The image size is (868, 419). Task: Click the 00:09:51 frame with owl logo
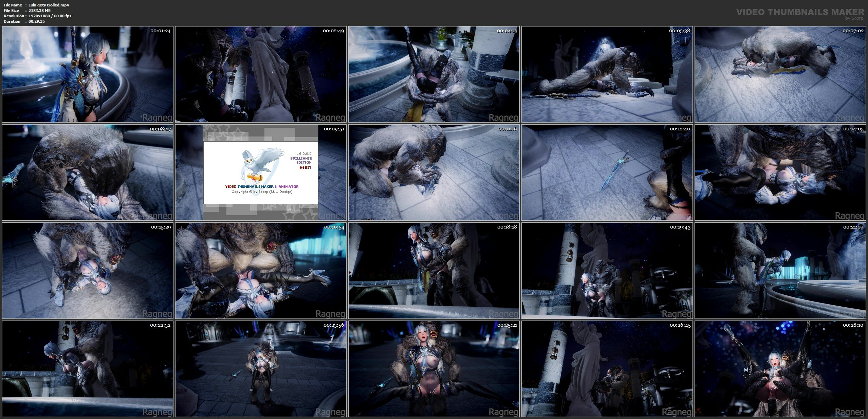point(261,172)
